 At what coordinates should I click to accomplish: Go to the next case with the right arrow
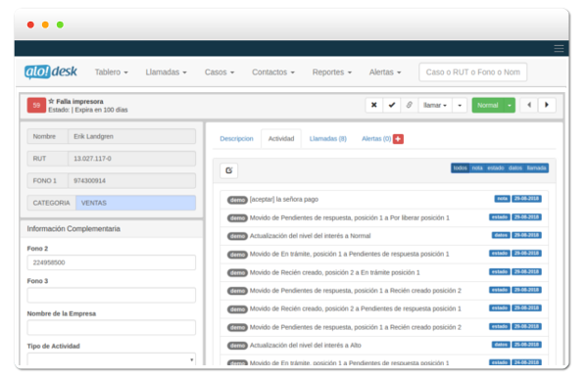pos(547,105)
